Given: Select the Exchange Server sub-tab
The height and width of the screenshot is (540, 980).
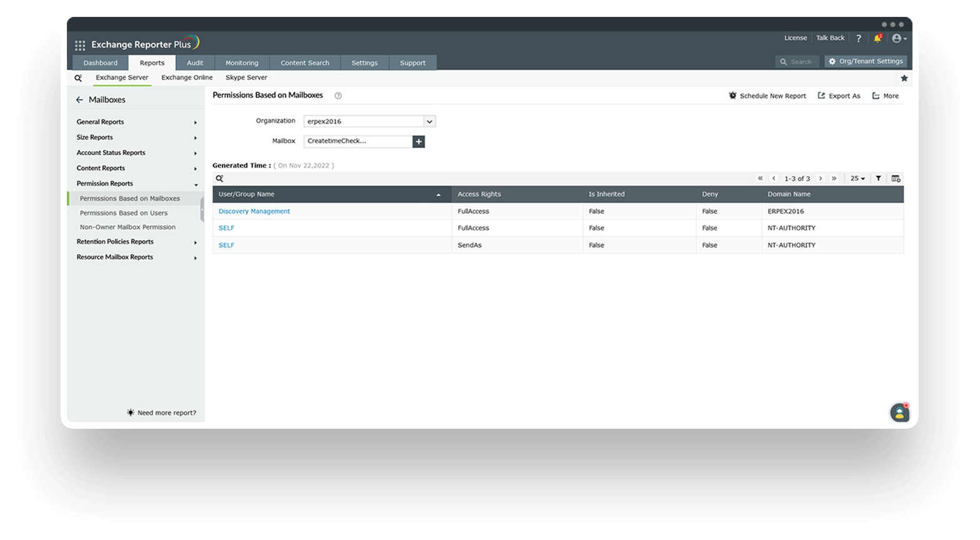Looking at the screenshot, I should (122, 78).
